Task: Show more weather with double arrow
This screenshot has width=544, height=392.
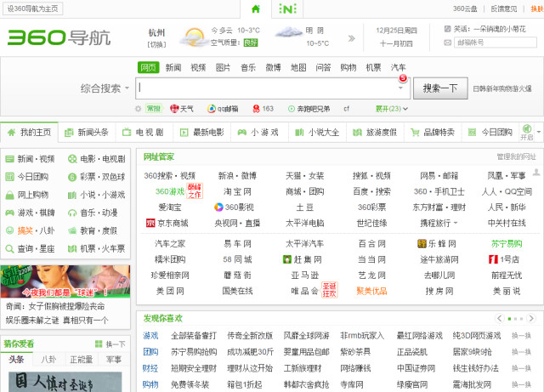Action: coord(351,38)
